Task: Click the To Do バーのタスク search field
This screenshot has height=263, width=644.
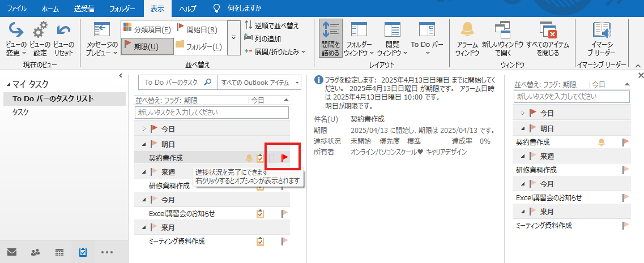Action: [177, 82]
